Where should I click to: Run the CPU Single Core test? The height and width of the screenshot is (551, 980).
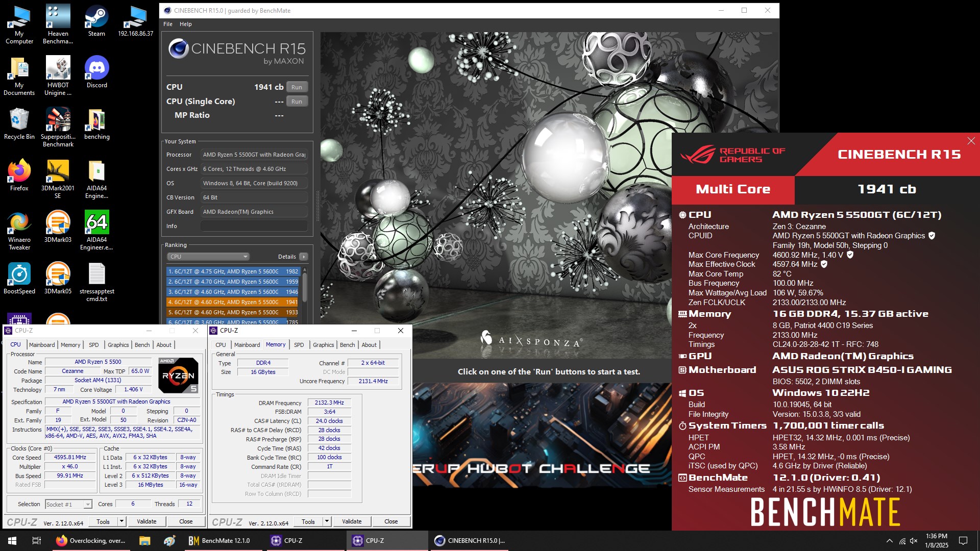297,102
